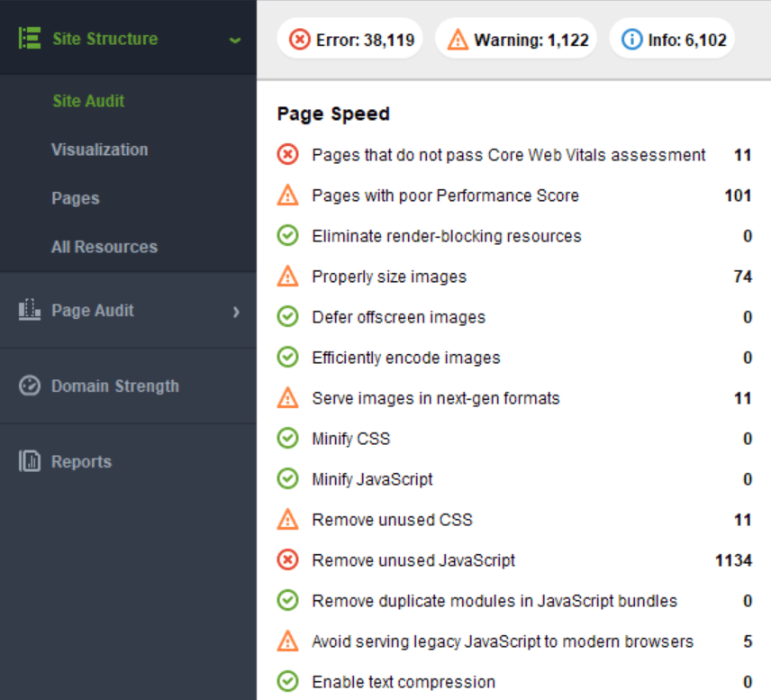Click red error icon beside Core Web Vitals

click(287, 155)
